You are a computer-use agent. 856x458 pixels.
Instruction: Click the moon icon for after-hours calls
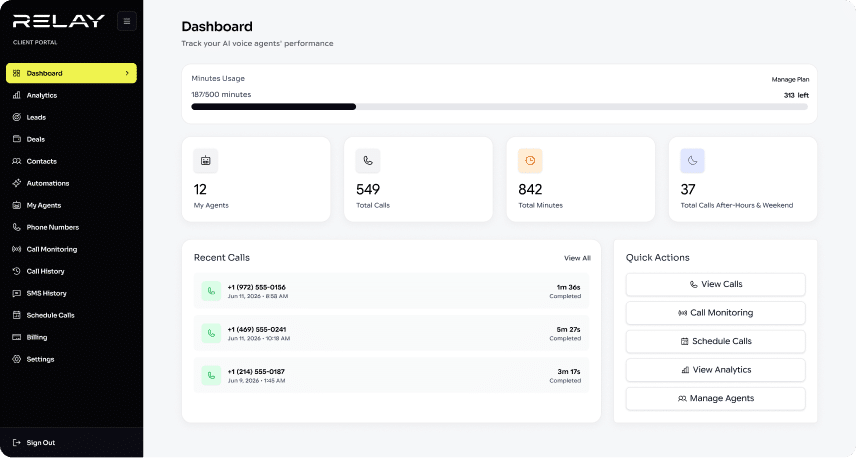[x=692, y=160]
